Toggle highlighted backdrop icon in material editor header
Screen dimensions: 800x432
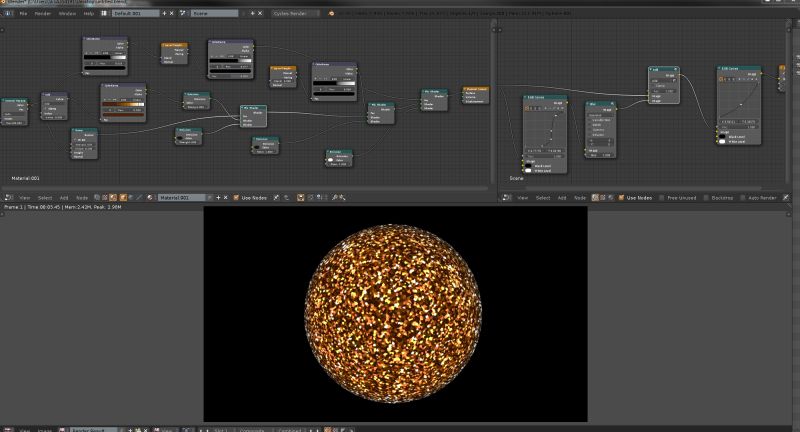(x=301, y=197)
